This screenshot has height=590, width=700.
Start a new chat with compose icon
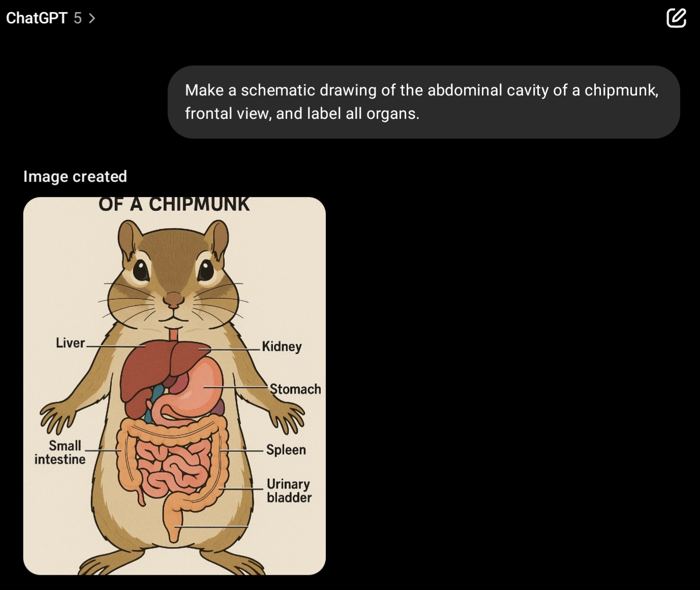(676, 18)
